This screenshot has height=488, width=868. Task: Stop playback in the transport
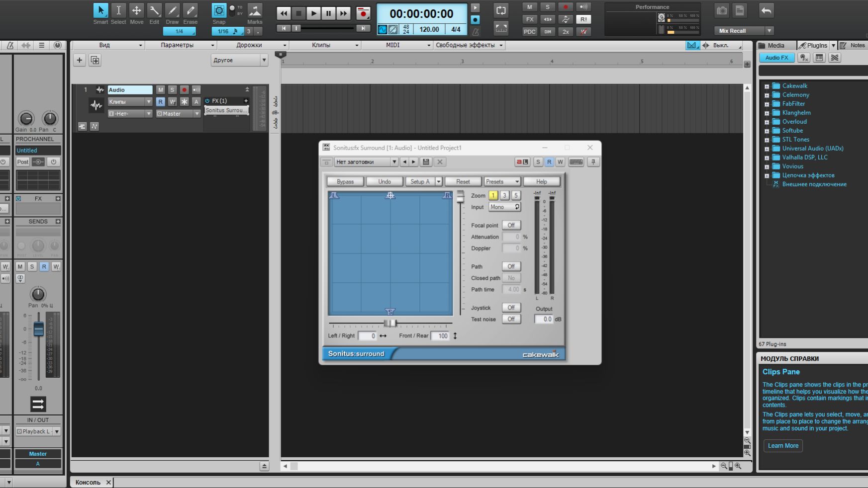point(299,13)
